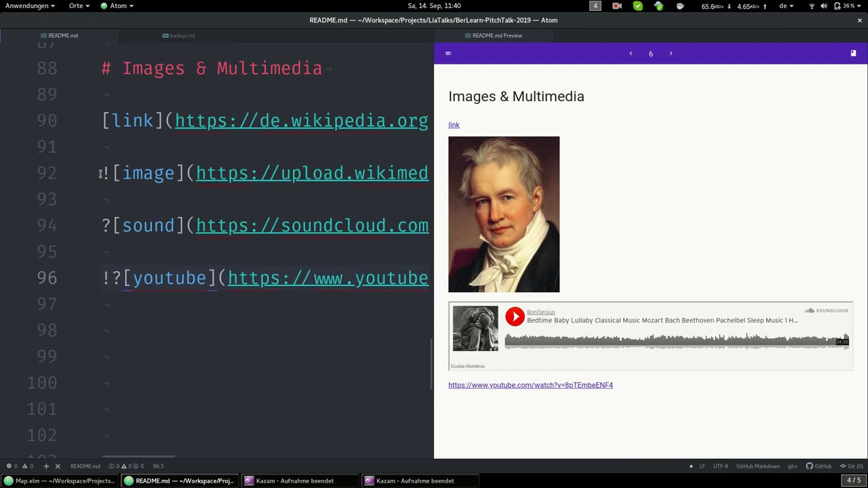868x488 pixels.
Task: Click the SoundCloud logo in player
Action: (826, 310)
